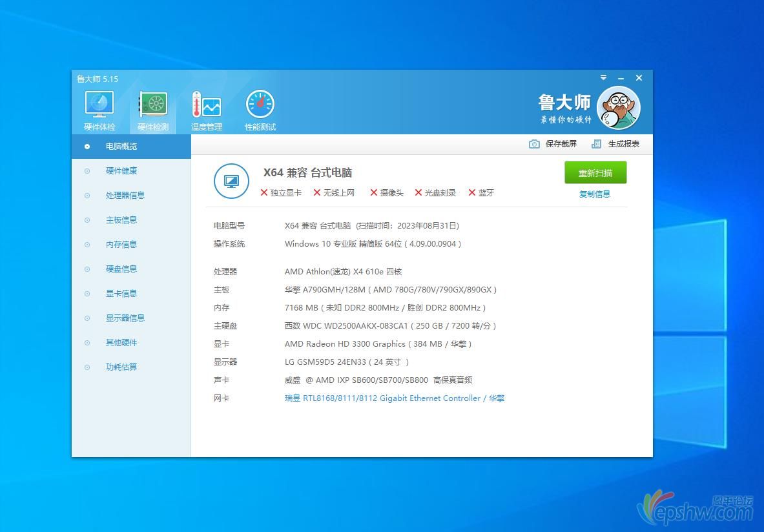
Task: Click the 处理器 row label
Action: point(225,272)
